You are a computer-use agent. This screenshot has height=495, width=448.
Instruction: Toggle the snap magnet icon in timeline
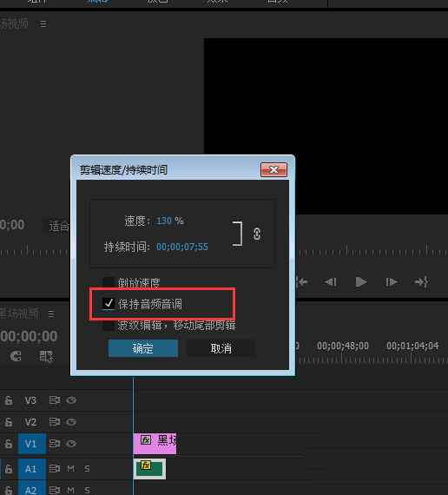tap(16, 356)
